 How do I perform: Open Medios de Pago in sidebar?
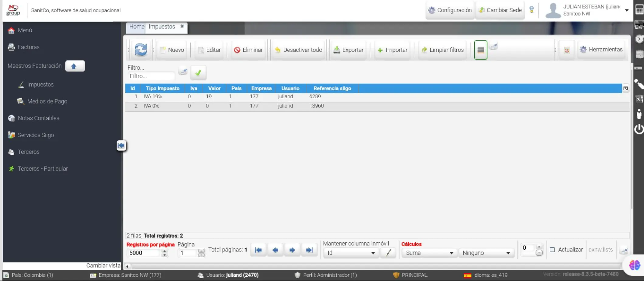pos(47,101)
